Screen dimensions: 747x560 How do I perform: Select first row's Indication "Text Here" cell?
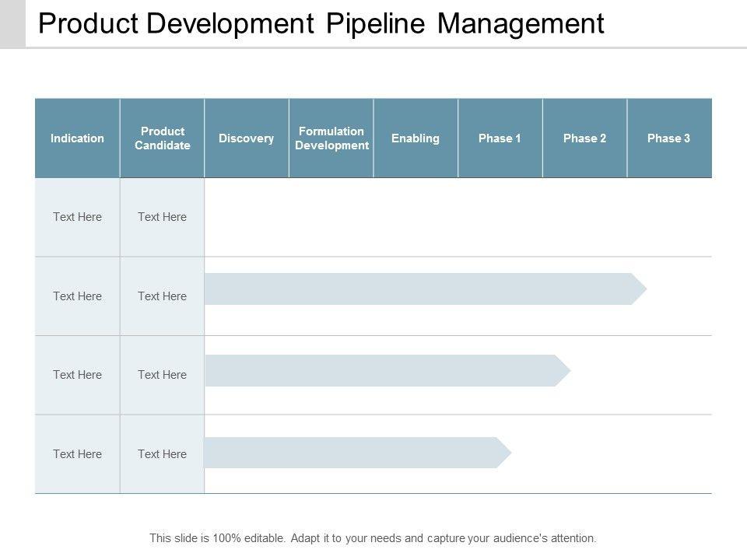click(77, 217)
